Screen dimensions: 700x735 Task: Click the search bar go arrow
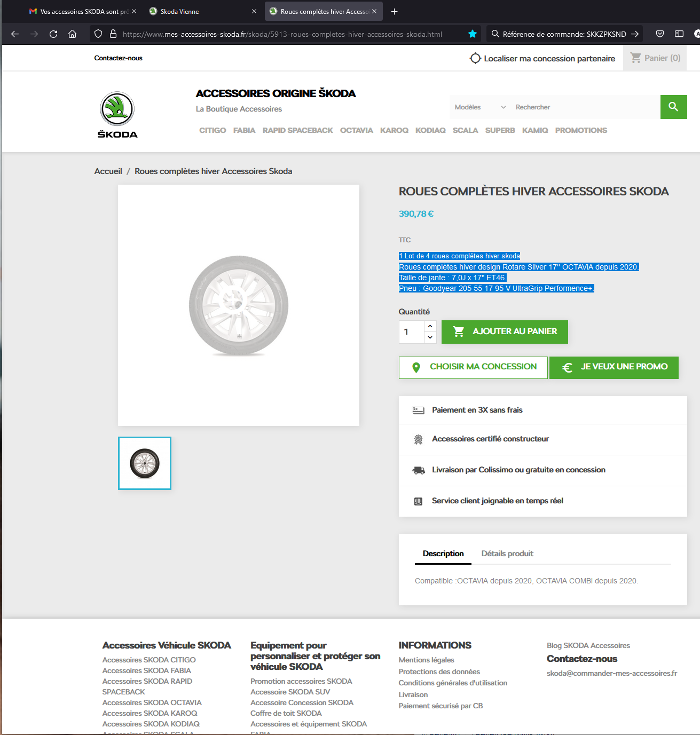click(x=635, y=34)
